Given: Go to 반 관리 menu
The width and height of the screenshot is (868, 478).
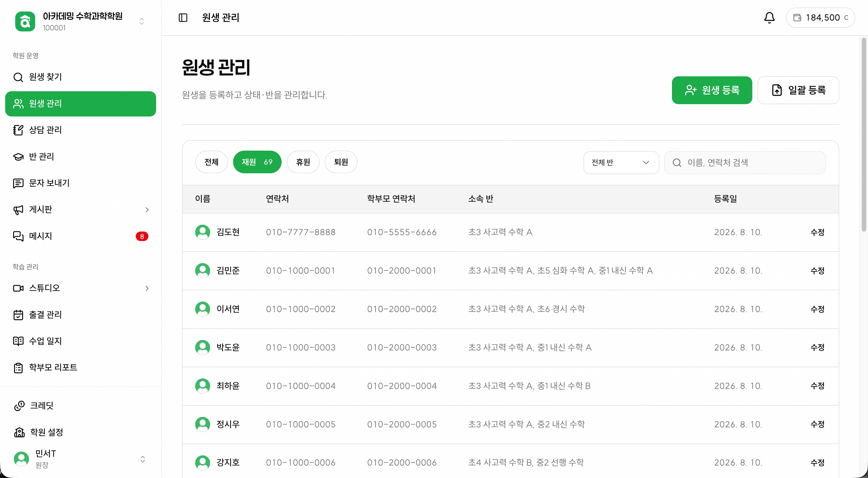Looking at the screenshot, I should [81, 157].
